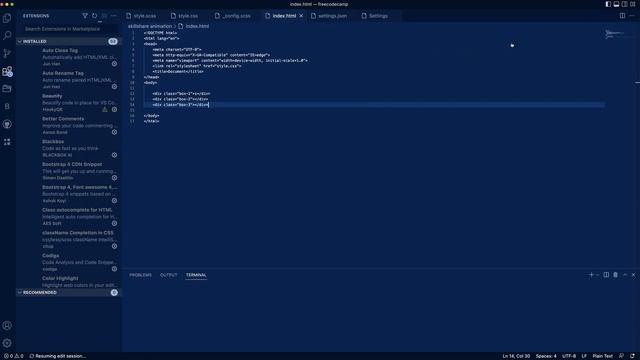Open the GitHub view in activity bar
The image size is (640, 360).
coord(7,124)
